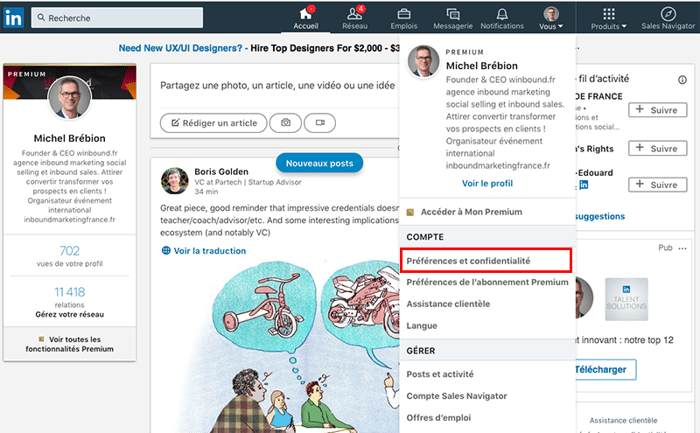Select Compte Sales Navigator

click(x=456, y=396)
